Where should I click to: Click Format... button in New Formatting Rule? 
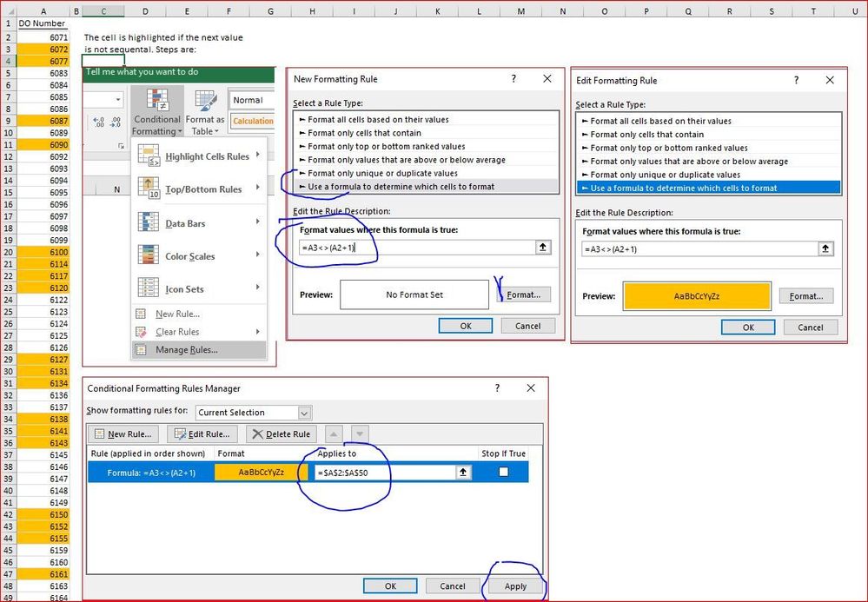524,294
